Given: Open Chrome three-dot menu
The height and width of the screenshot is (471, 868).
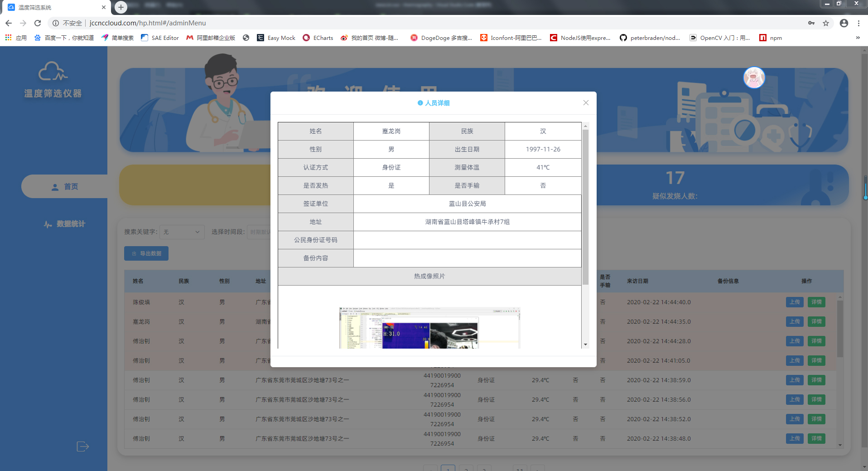Looking at the screenshot, I should (x=858, y=23).
